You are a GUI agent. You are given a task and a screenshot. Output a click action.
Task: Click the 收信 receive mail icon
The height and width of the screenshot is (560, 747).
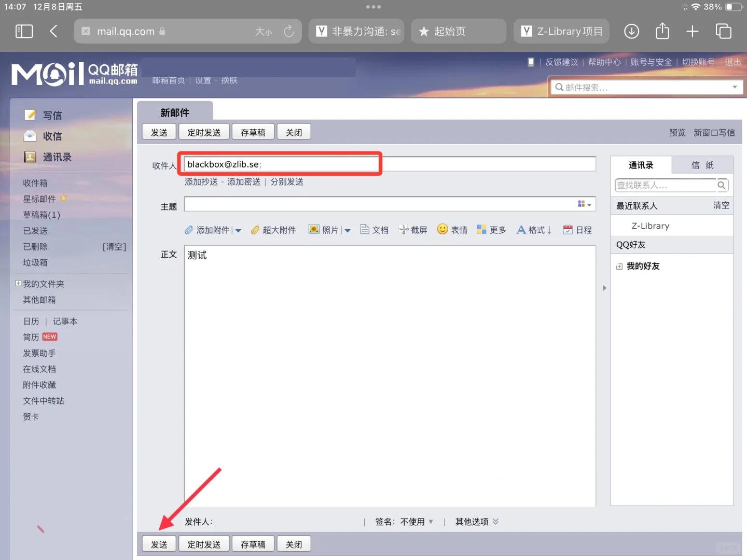(31, 136)
